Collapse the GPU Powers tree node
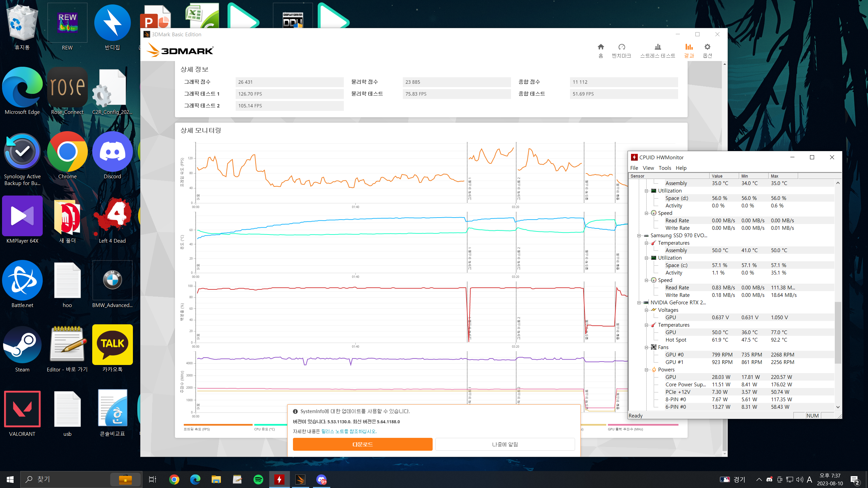The image size is (868, 488). (646, 370)
